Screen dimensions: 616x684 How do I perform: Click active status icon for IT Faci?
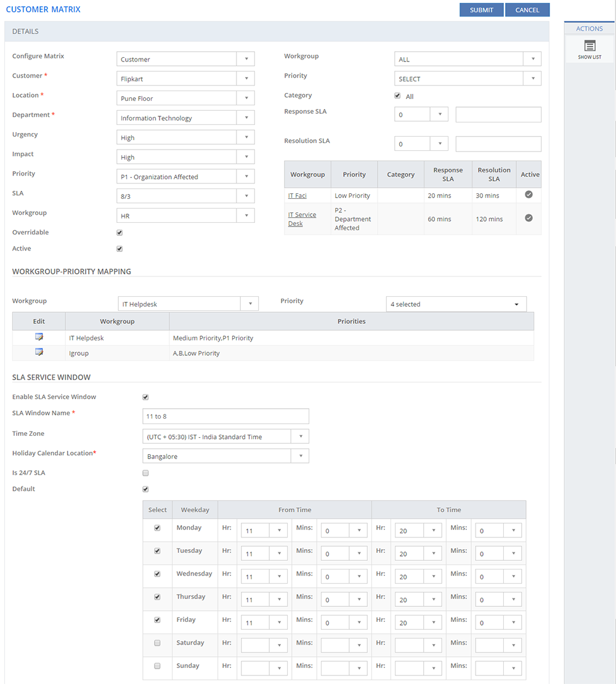point(529,195)
